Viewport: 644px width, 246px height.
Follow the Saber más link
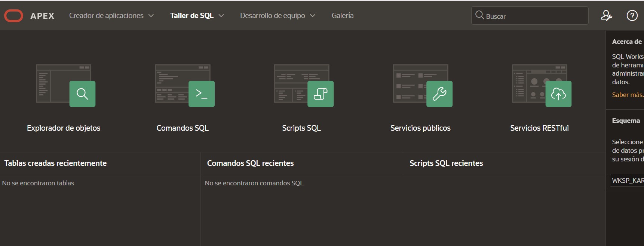[628, 95]
